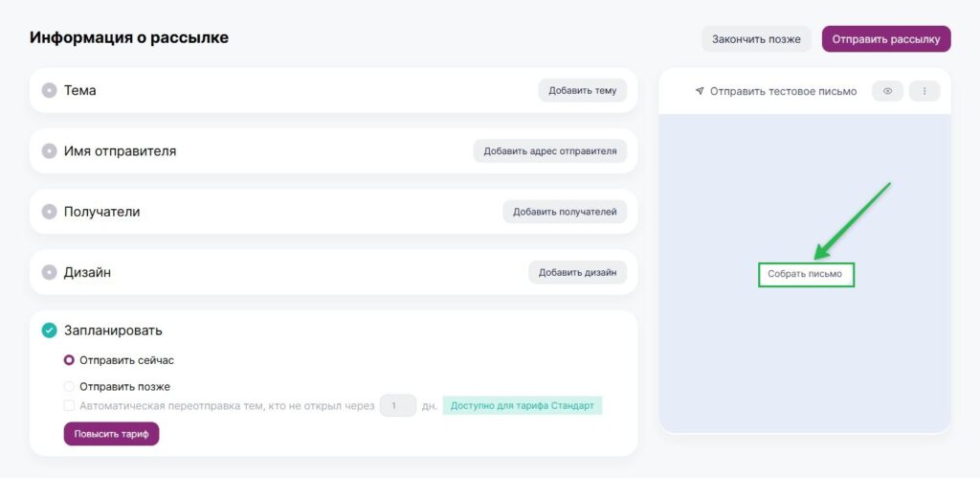Click the resend days number field

pos(398,406)
